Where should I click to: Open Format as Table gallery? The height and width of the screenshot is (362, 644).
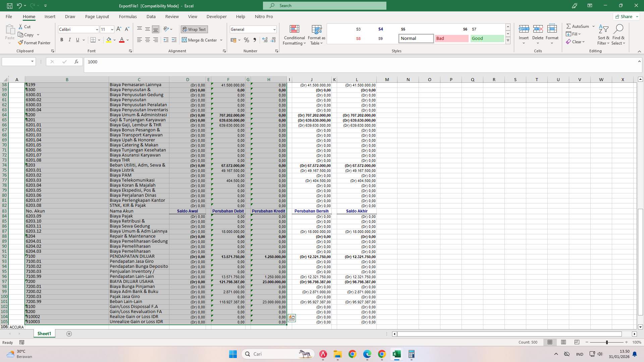316,35
